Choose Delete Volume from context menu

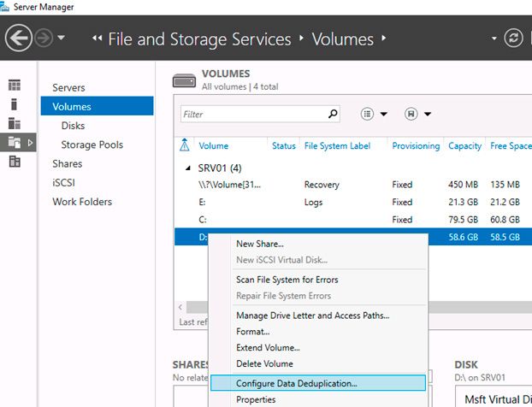point(264,364)
